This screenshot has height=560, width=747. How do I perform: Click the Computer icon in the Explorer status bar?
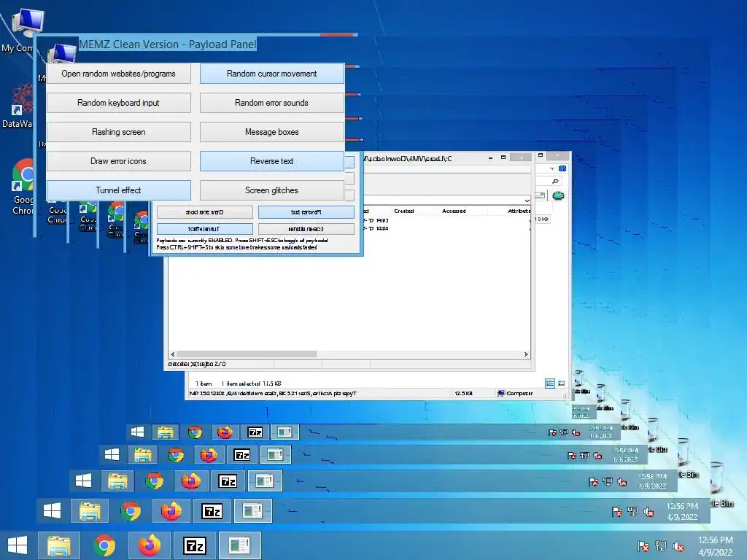click(x=500, y=393)
